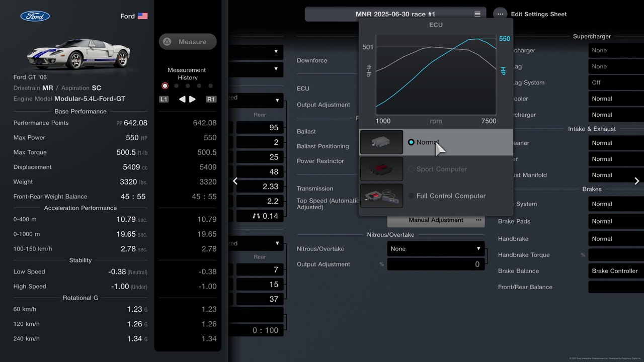The image size is (644, 362).
Task: Click the right chevron at screen edge
Action: (x=637, y=181)
